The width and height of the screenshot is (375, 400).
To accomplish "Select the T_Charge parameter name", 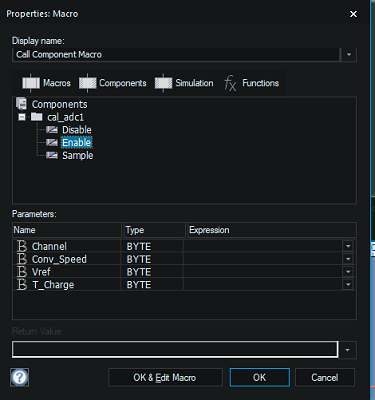I will [53, 285].
